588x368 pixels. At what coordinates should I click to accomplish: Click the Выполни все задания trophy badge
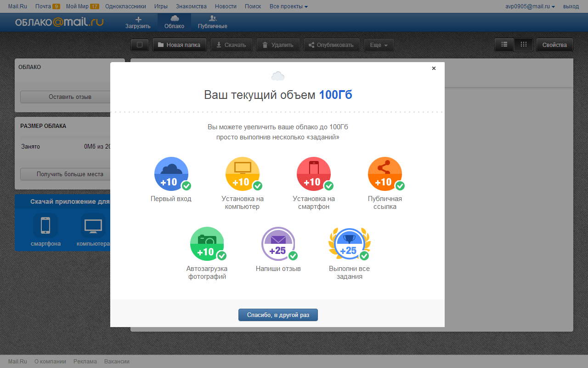(x=350, y=244)
